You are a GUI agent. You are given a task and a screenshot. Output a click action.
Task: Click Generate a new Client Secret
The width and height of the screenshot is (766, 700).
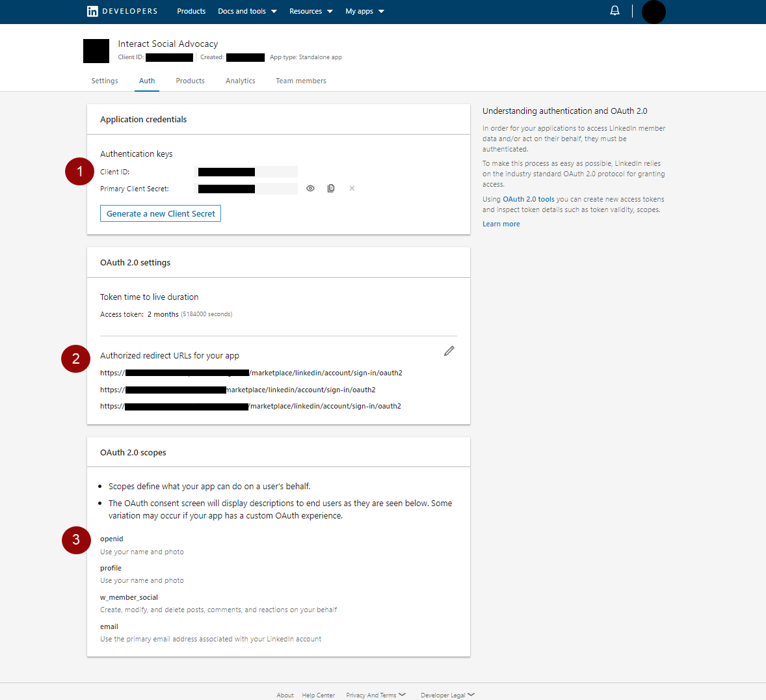point(161,213)
